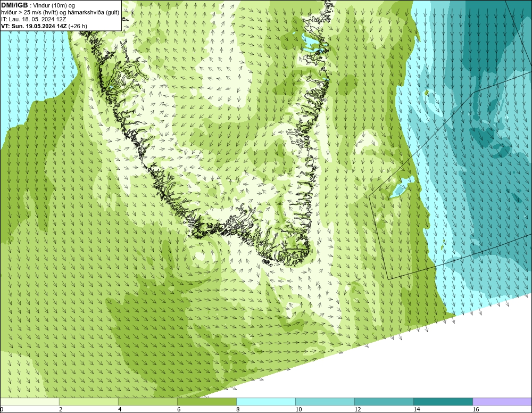The height and width of the screenshot is (413, 532).
Task: Click the light green 2–4 legend swatch
Action: pyautogui.click(x=89, y=402)
